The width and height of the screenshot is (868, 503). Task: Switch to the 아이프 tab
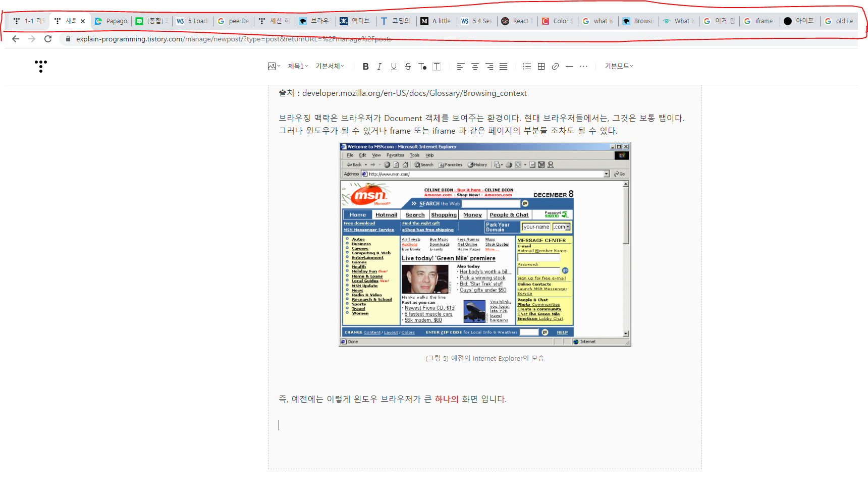click(800, 21)
